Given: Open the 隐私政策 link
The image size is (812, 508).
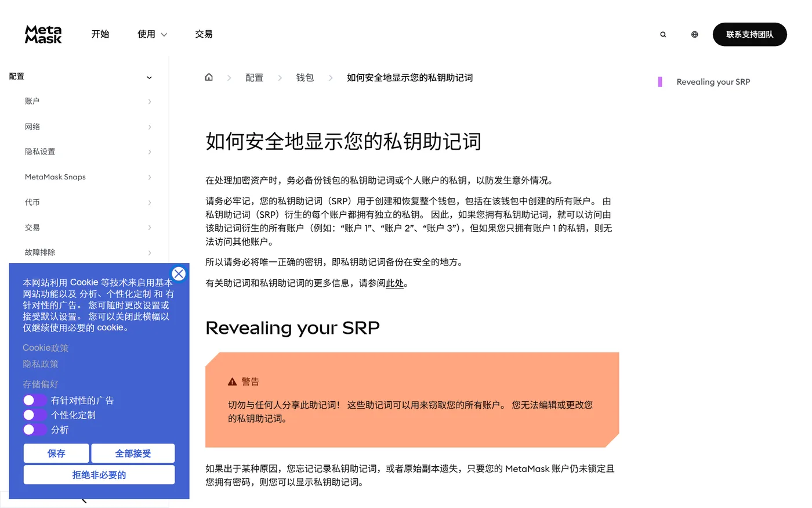Looking at the screenshot, I should click(x=41, y=364).
